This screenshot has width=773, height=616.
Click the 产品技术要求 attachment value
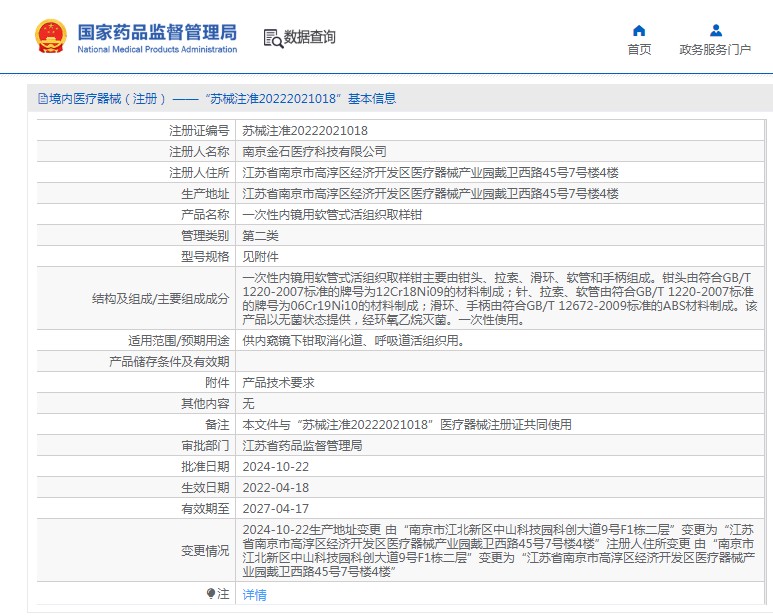click(279, 382)
